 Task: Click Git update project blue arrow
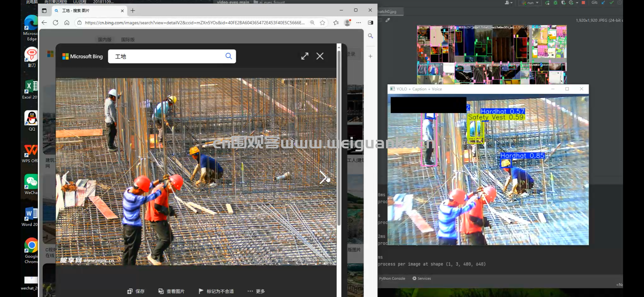pos(603,3)
